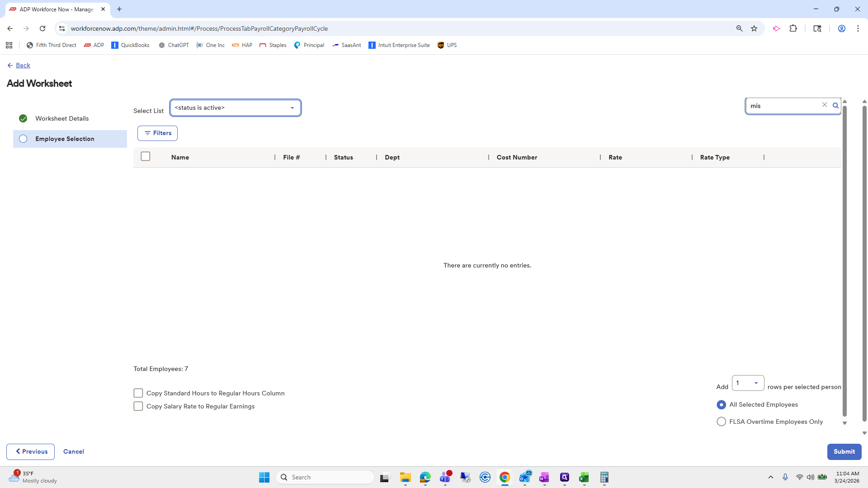Viewport: 868px width, 488px height.
Task: Open the browser extensions puzzle icon
Action: pos(793,28)
